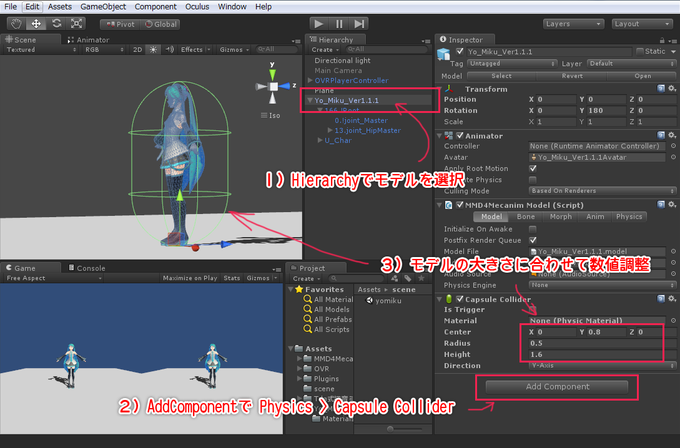The width and height of the screenshot is (680, 448).
Task: Toggle scene lighting sun icon
Action: point(153,49)
